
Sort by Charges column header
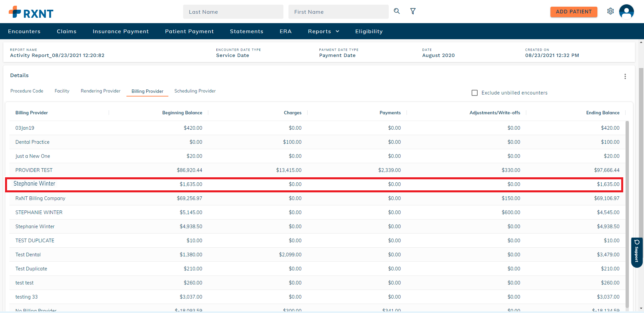pyautogui.click(x=292, y=113)
